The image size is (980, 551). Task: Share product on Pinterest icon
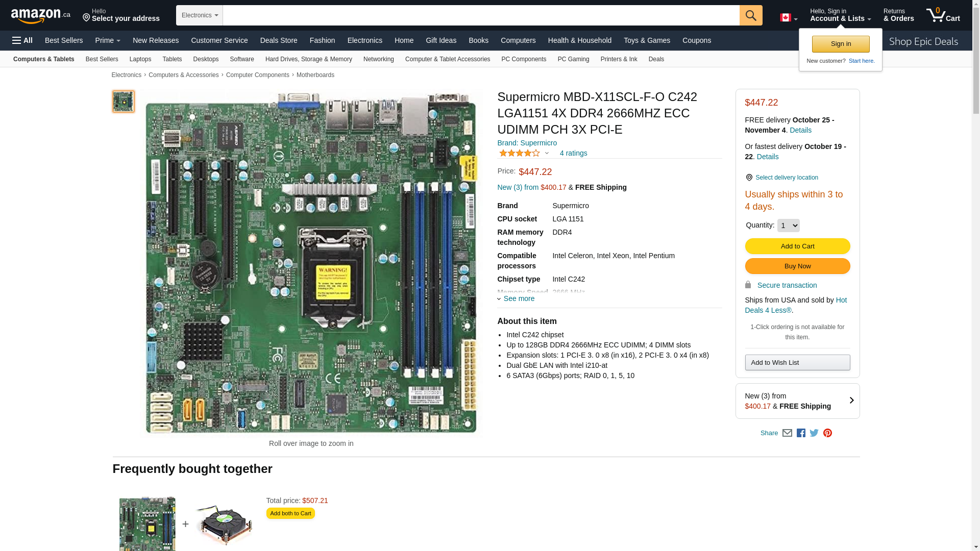(827, 433)
